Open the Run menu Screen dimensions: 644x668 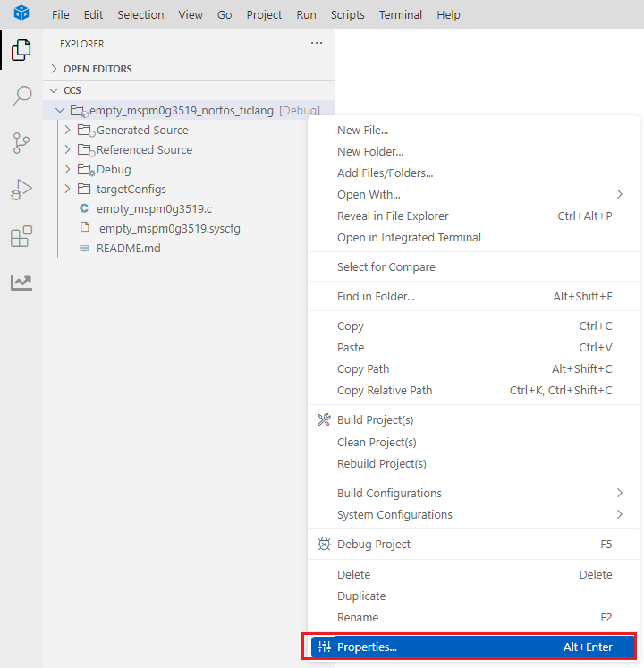coord(307,14)
